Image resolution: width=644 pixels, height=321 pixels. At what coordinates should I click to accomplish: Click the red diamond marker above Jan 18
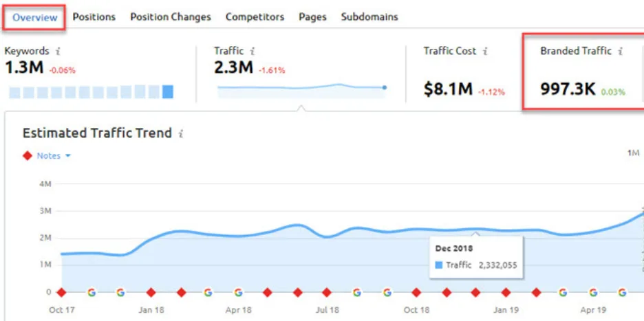[150, 292]
